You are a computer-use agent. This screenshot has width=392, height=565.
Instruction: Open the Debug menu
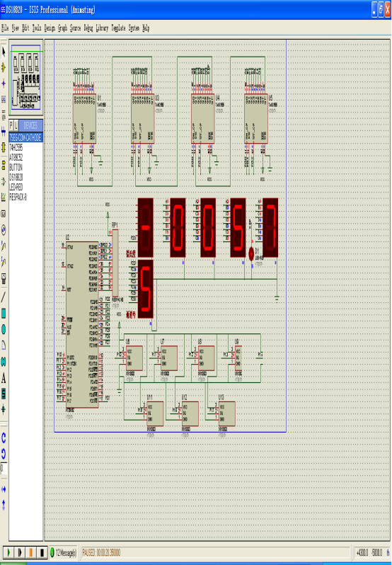coord(88,28)
